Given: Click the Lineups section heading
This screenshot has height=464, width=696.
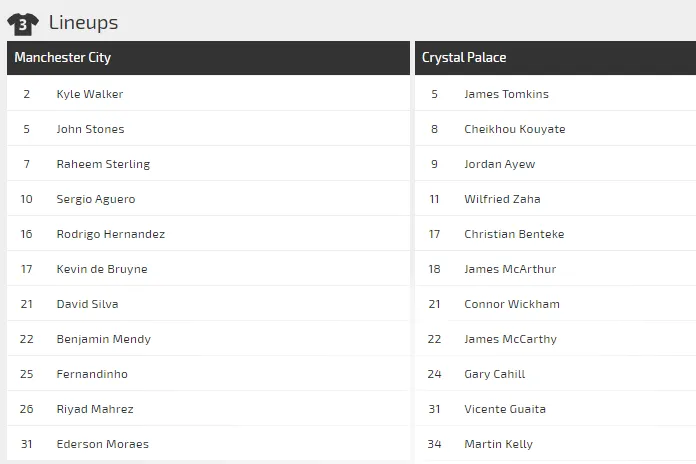Looking at the screenshot, I should coord(83,22).
